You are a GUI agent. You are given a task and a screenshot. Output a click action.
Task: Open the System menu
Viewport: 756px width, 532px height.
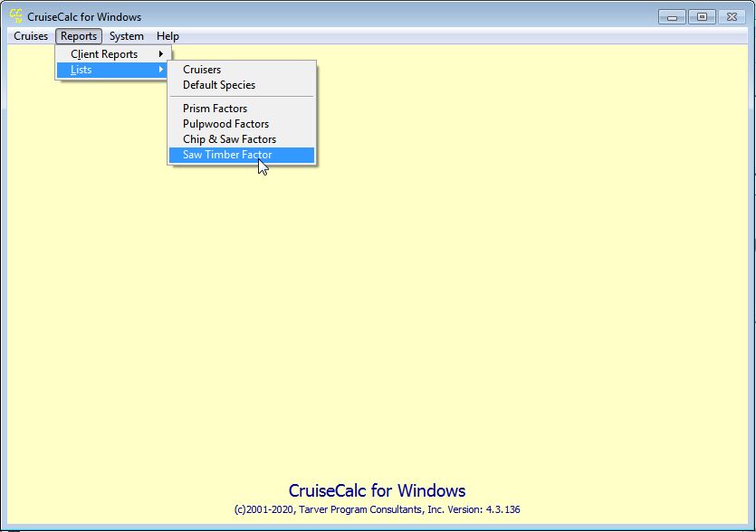[x=127, y=36]
